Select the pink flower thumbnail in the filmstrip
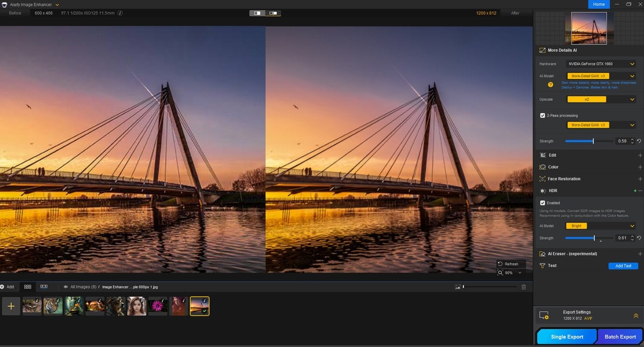Image resolution: width=644 pixels, height=347 pixels. 158,306
